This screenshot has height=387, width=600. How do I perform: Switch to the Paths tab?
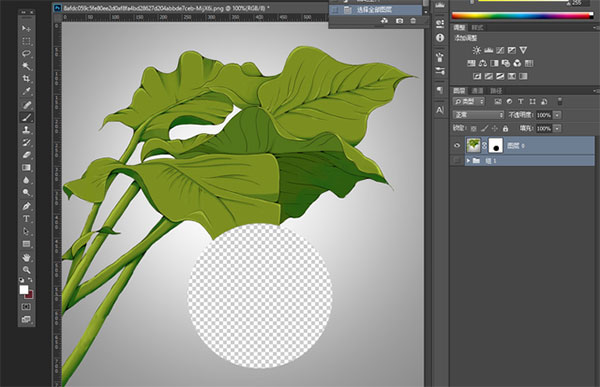pos(496,91)
